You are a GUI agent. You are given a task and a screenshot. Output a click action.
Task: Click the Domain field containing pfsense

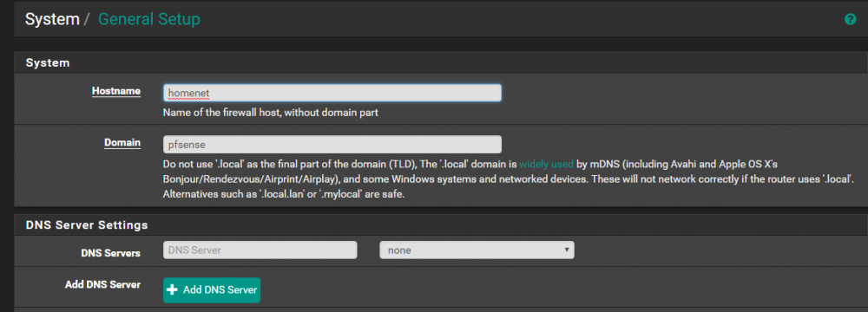click(x=332, y=145)
